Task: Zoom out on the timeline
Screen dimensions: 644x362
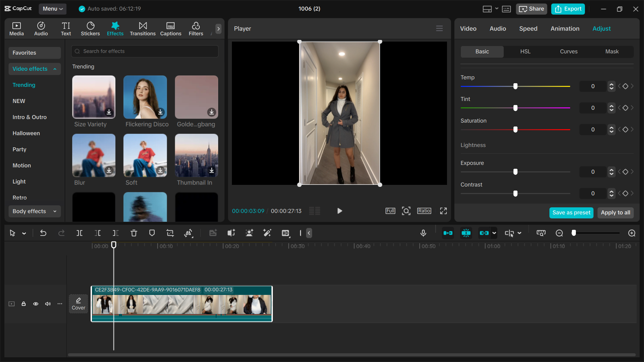Action: 559,233
